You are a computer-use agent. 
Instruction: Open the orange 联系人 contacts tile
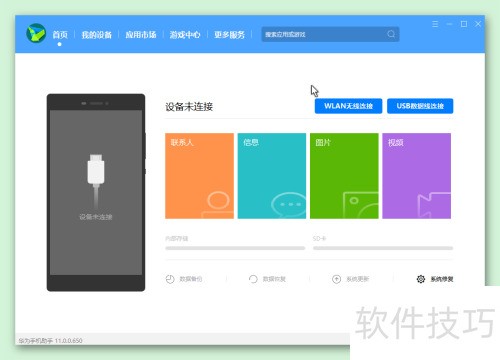(x=199, y=176)
